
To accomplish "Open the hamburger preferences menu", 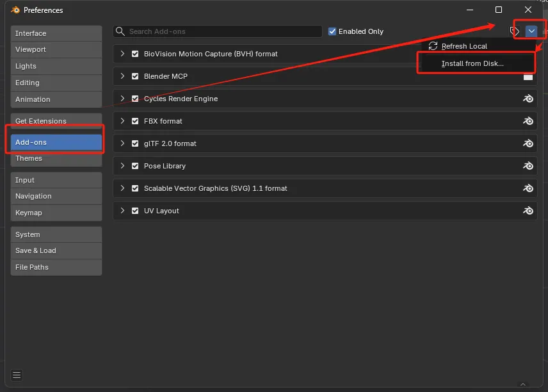I will click(x=17, y=375).
